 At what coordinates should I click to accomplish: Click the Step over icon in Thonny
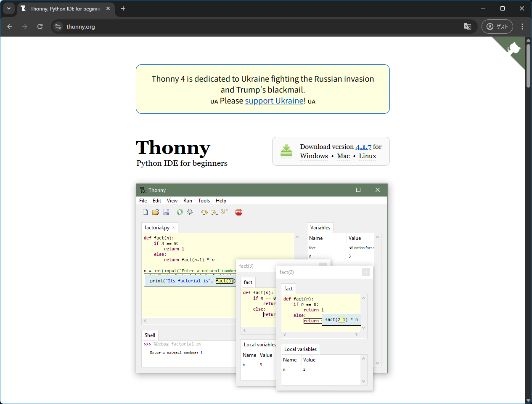click(x=204, y=212)
